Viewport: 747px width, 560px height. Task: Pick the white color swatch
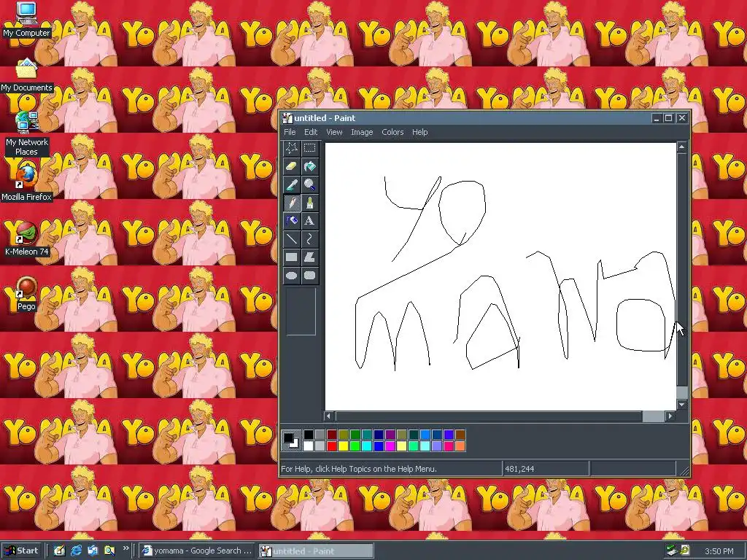coord(309,446)
